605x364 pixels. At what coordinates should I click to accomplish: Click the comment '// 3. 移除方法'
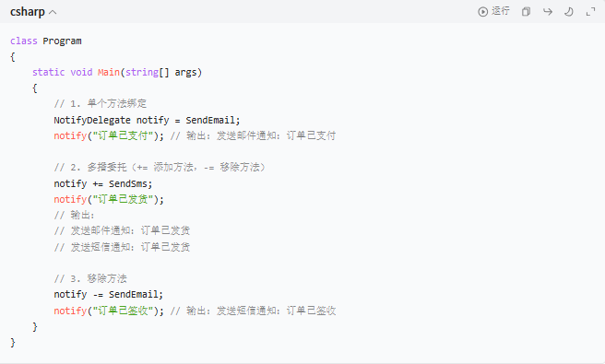(90, 278)
